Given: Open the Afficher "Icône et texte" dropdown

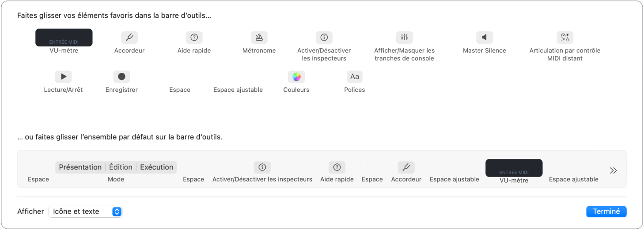Looking at the screenshot, I should (85, 211).
